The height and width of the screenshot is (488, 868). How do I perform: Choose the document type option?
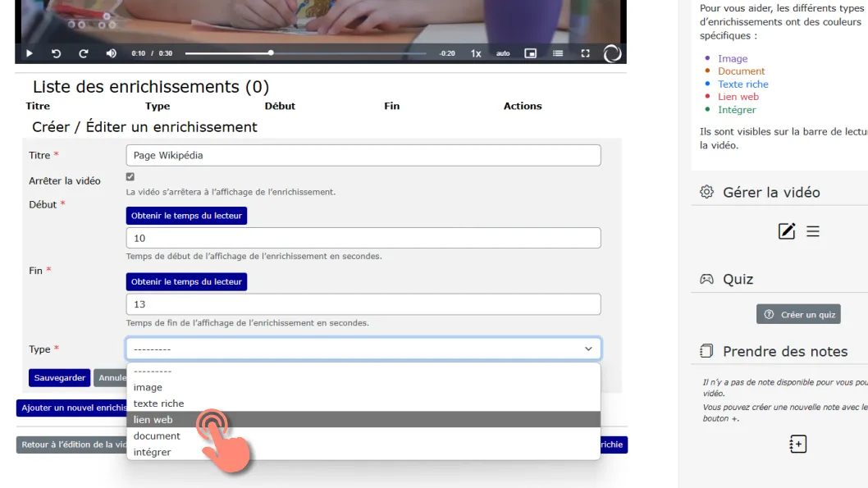tap(363, 436)
